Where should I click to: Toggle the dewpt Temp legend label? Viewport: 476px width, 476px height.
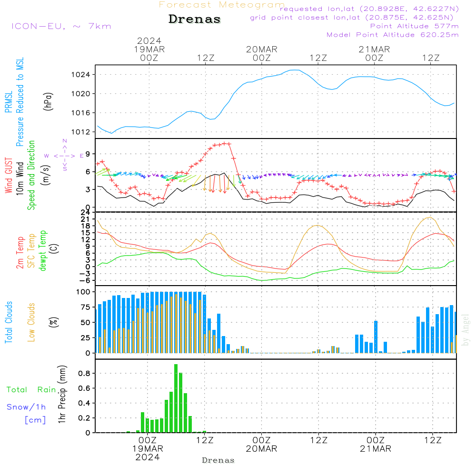pyautogui.click(x=43, y=251)
